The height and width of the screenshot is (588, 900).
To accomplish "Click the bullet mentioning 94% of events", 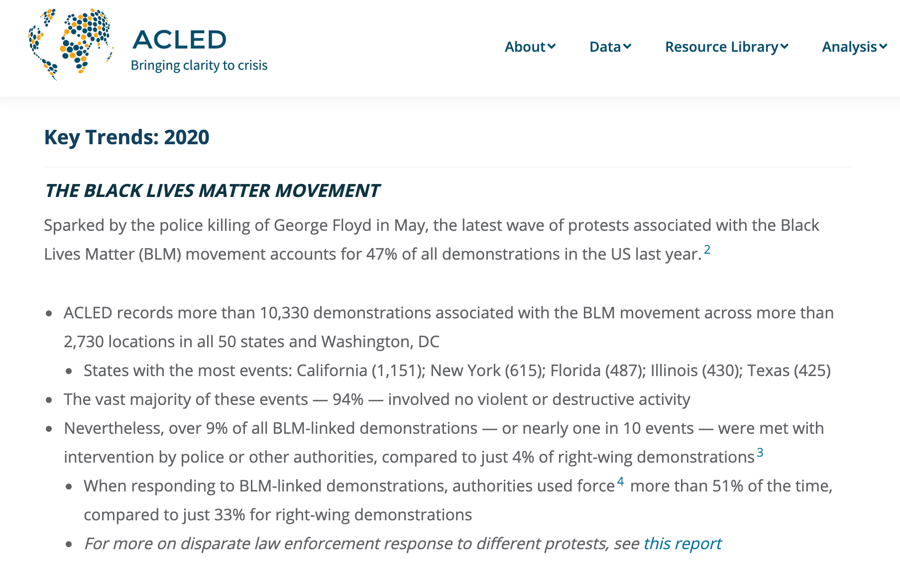I will point(377,399).
